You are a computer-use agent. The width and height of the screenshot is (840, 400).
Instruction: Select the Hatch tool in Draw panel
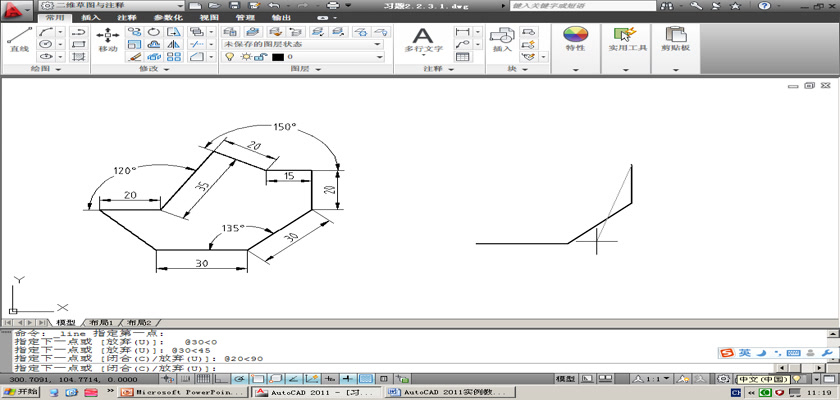(79, 56)
